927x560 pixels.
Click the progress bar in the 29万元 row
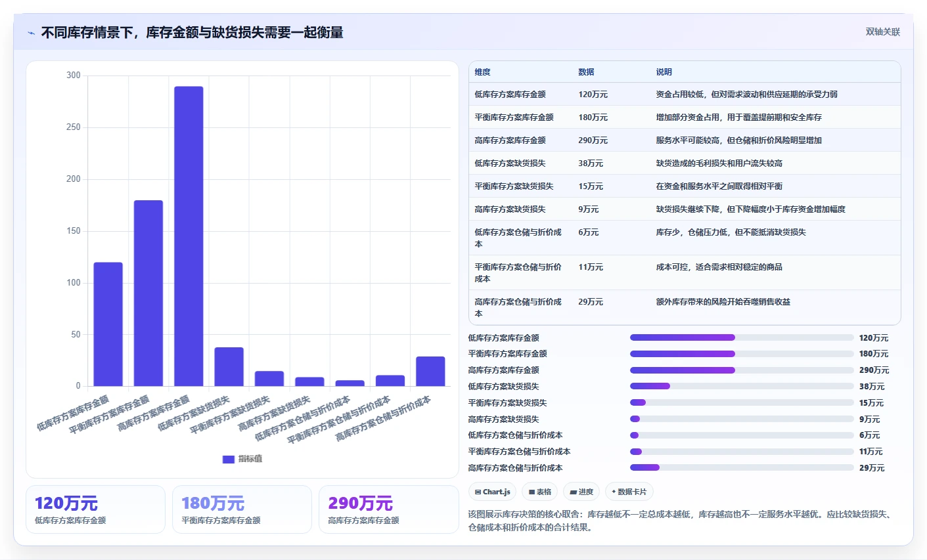742,468
